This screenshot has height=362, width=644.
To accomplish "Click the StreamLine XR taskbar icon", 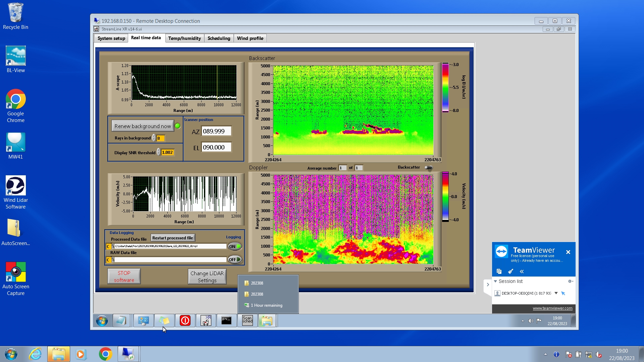I will coord(206,320).
